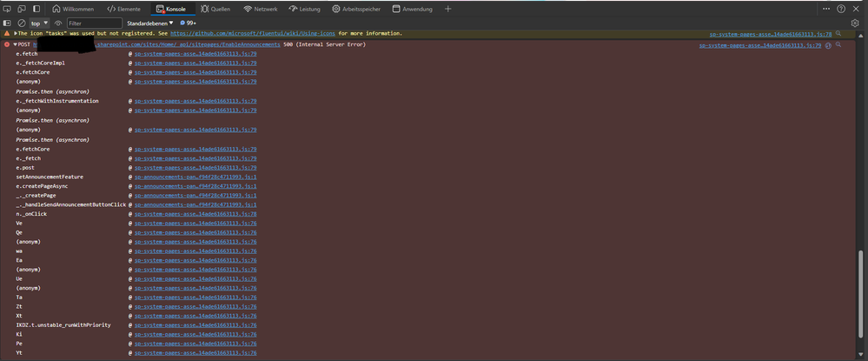
Task: Click the red error circle icon
Action: 7,44
